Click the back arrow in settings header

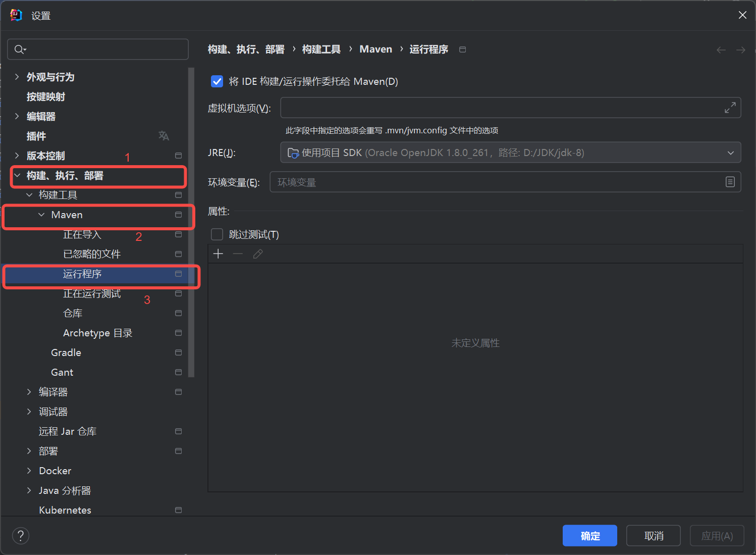[x=721, y=49]
